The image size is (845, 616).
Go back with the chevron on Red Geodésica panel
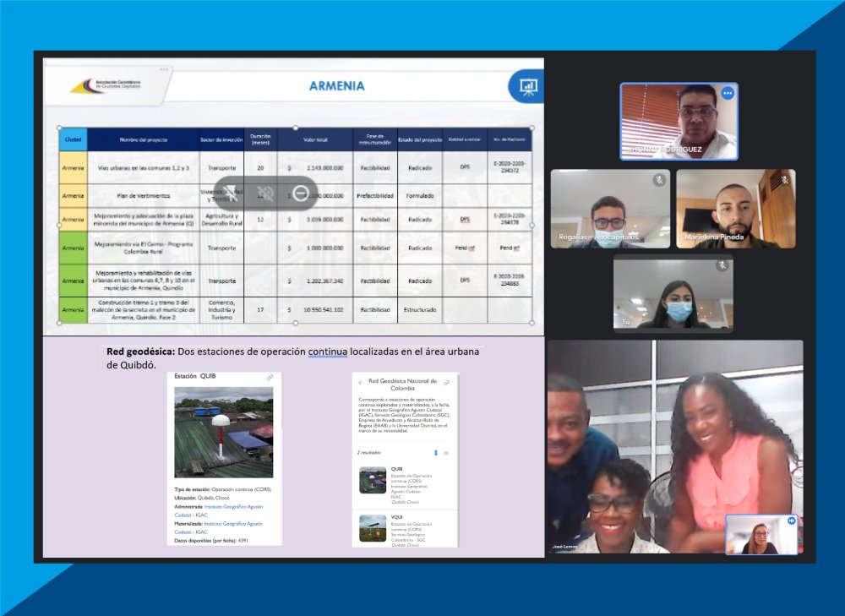click(360, 383)
